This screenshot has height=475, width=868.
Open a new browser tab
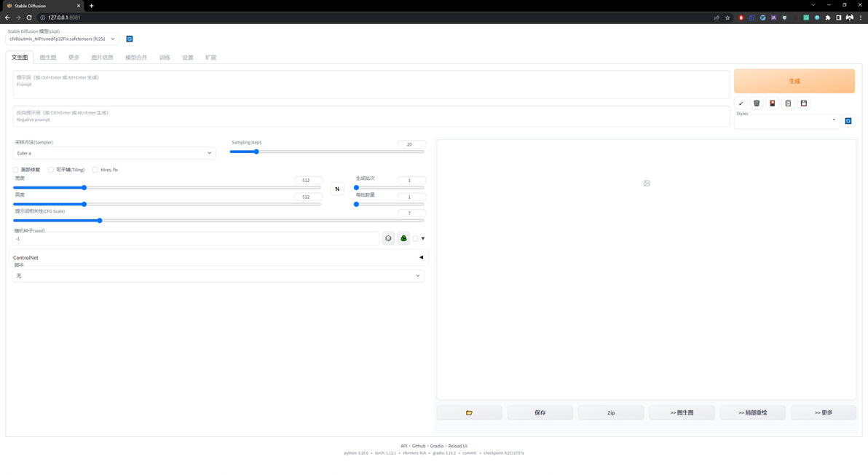(91, 6)
